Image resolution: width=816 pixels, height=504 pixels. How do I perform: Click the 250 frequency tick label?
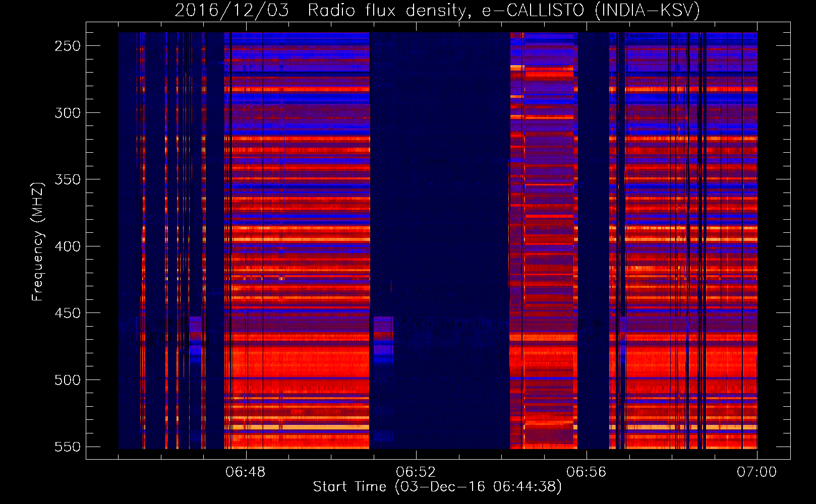pyautogui.click(x=68, y=46)
